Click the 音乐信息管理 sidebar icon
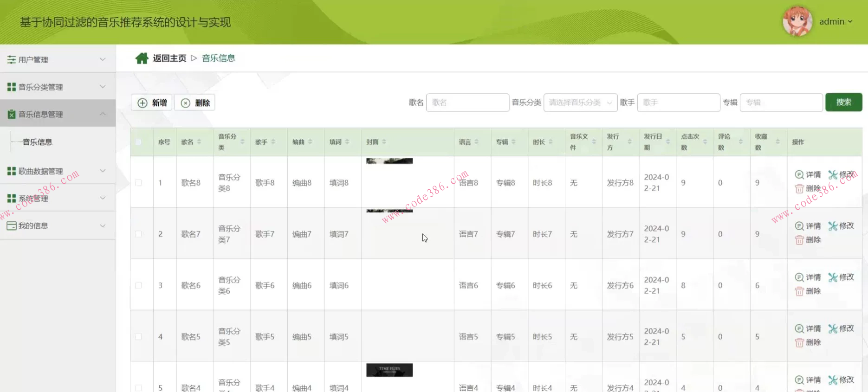This screenshot has height=392, width=868. point(12,114)
